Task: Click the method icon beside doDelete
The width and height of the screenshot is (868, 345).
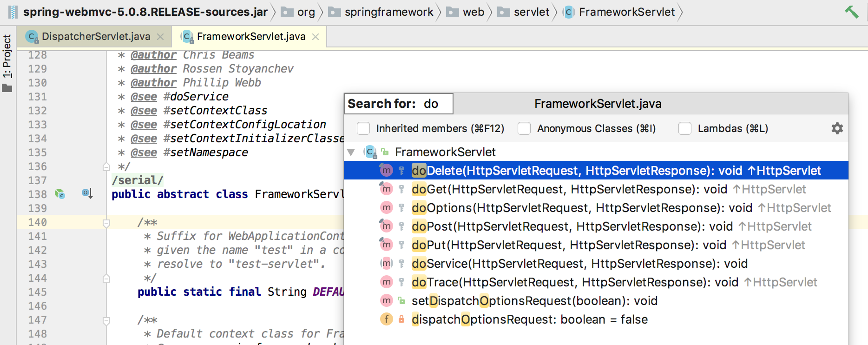Action: (386, 171)
